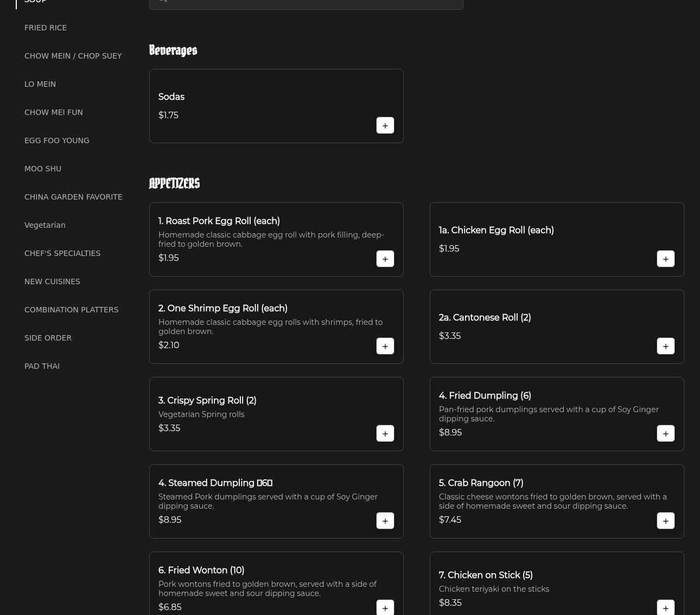Open Egg Foo Young menu section
Screen dimensions: 700x615
pos(57,140)
